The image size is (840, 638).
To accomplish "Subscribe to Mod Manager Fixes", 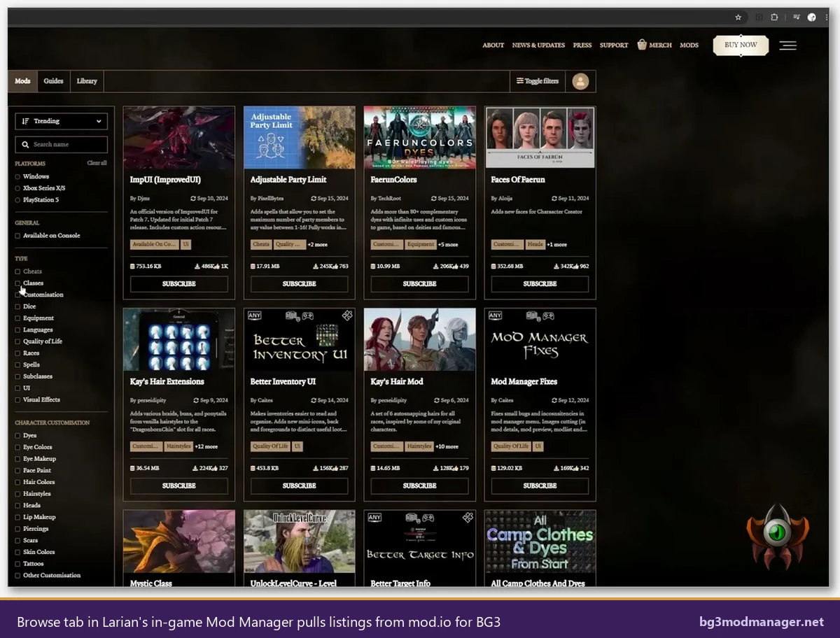I will point(540,485).
